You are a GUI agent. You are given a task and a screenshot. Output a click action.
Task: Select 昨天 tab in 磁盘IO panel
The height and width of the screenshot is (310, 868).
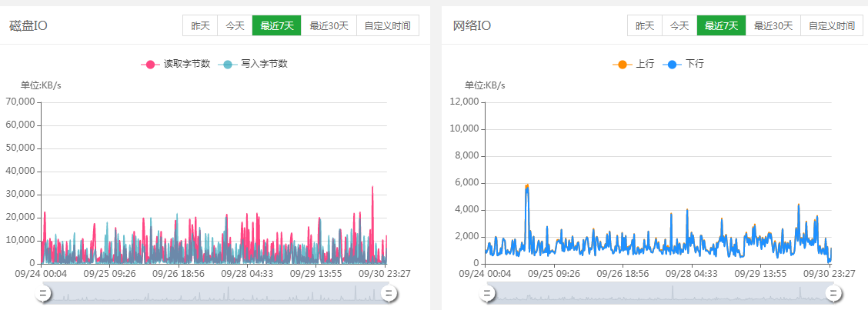pos(200,25)
